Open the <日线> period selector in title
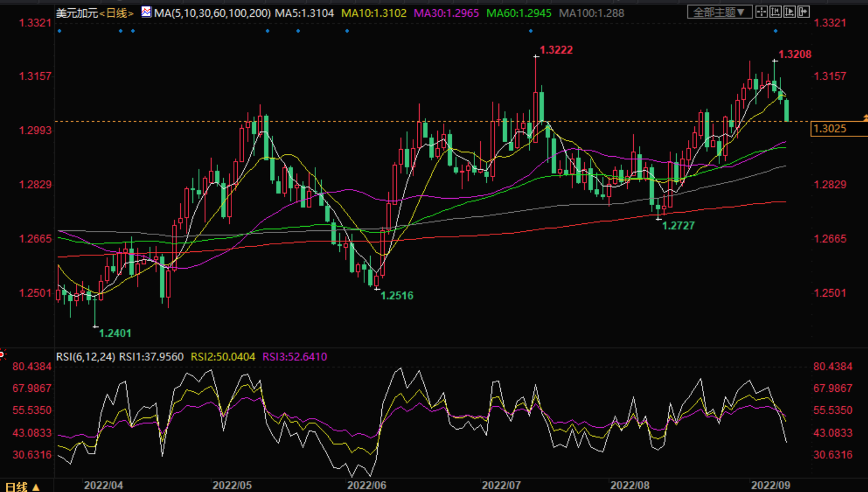This screenshot has height=492, width=868. click(117, 13)
